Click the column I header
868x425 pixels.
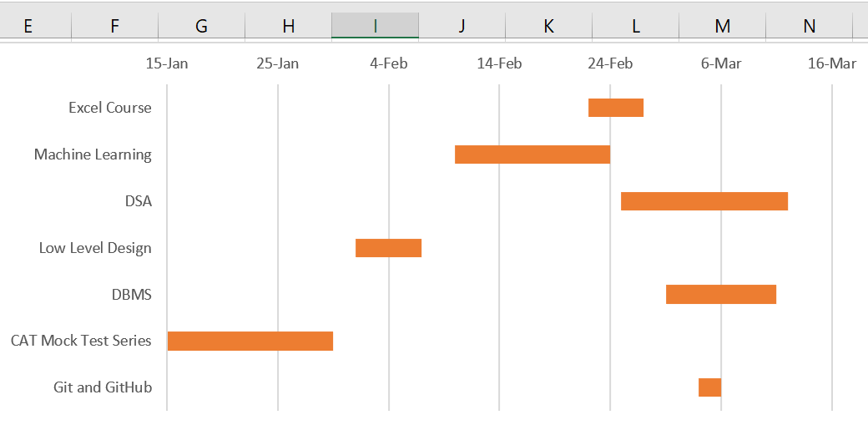click(375, 26)
